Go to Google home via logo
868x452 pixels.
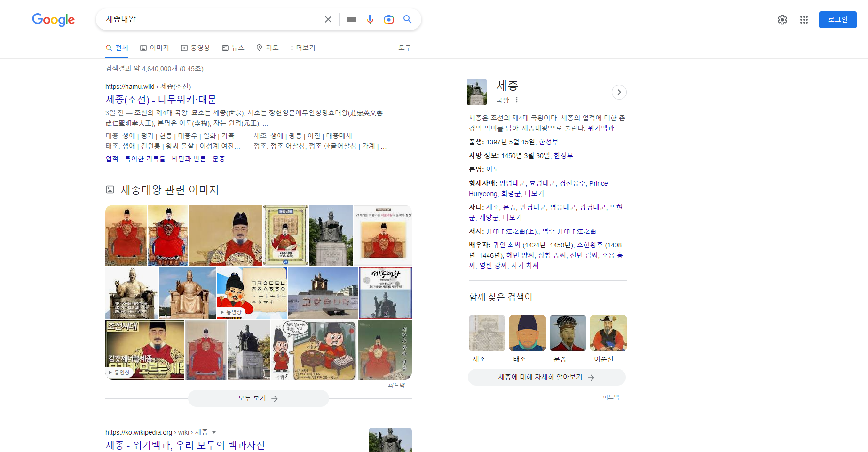pyautogui.click(x=53, y=20)
